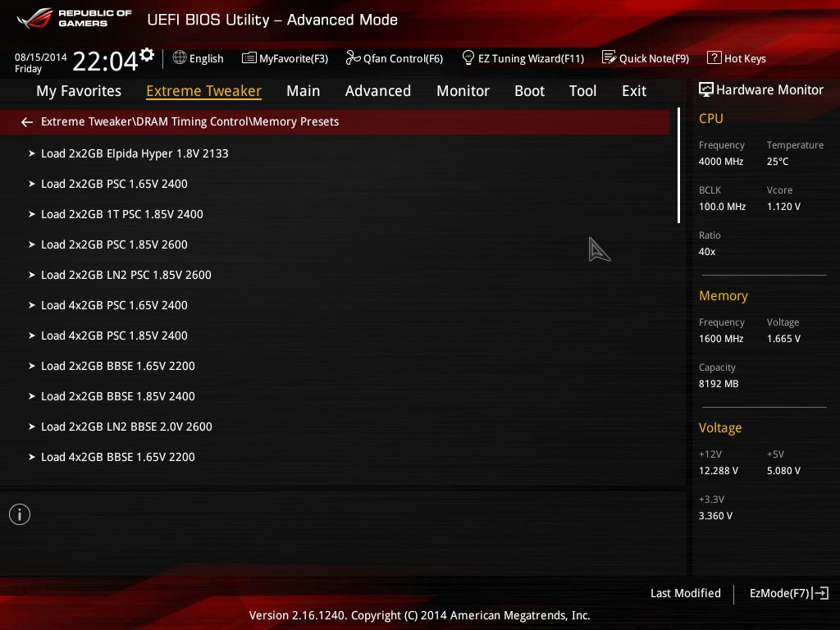Click the Vcore 1.120 V value
Image resolution: width=840 pixels, height=630 pixels.
click(x=783, y=206)
